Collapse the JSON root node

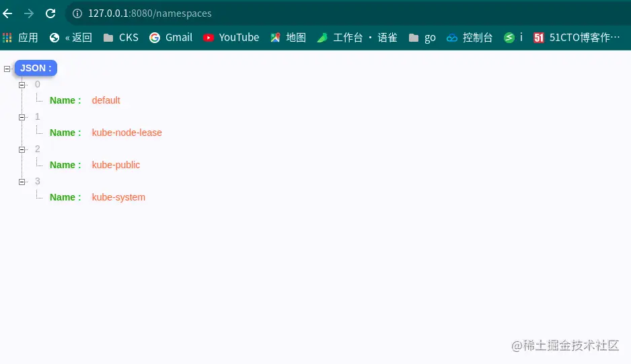click(x=7, y=69)
